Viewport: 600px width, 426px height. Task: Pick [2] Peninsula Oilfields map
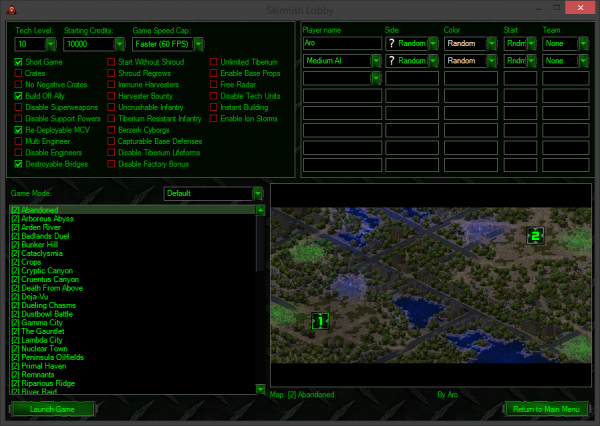click(x=132, y=357)
